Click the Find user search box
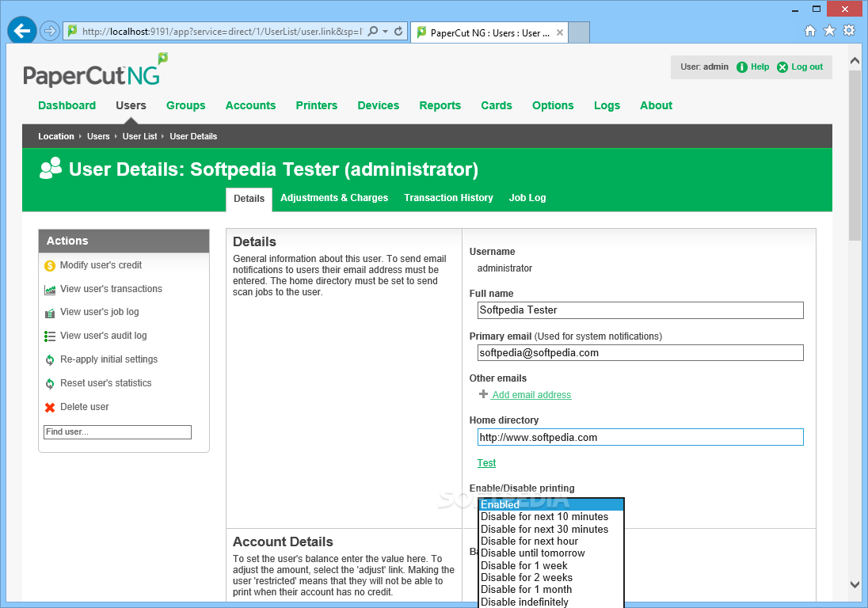This screenshot has width=868, height=608. (117, 432)
